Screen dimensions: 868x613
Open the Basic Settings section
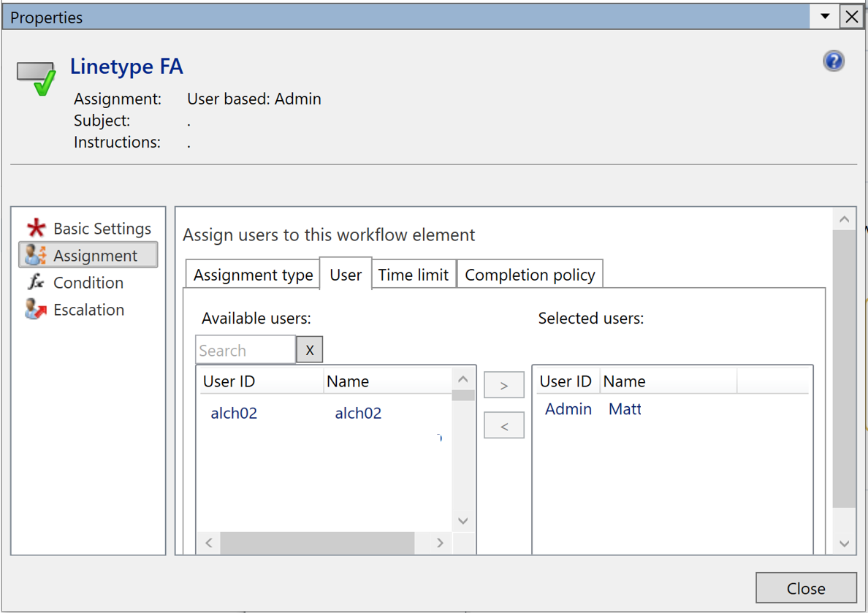(x=88, y=228)
